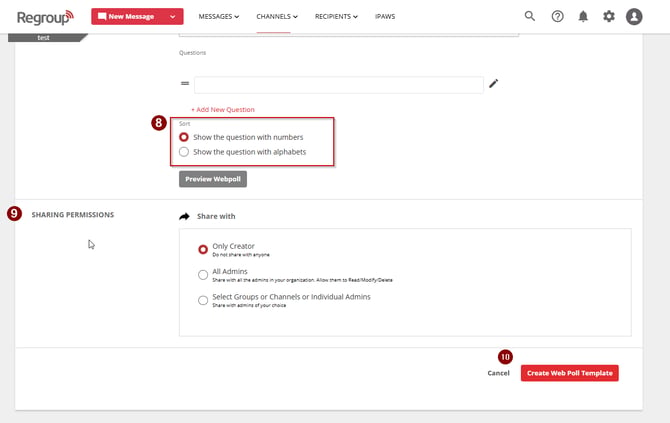The height and width of the screenshot is (423, 670).
Task: Click the pencil edit icon beside question
Action: [x=494, y=83]
